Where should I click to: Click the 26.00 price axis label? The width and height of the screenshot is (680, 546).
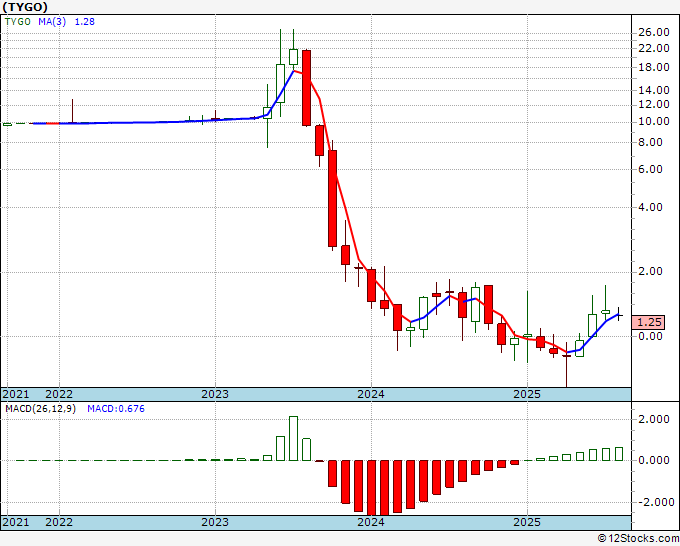pos(654,32)
